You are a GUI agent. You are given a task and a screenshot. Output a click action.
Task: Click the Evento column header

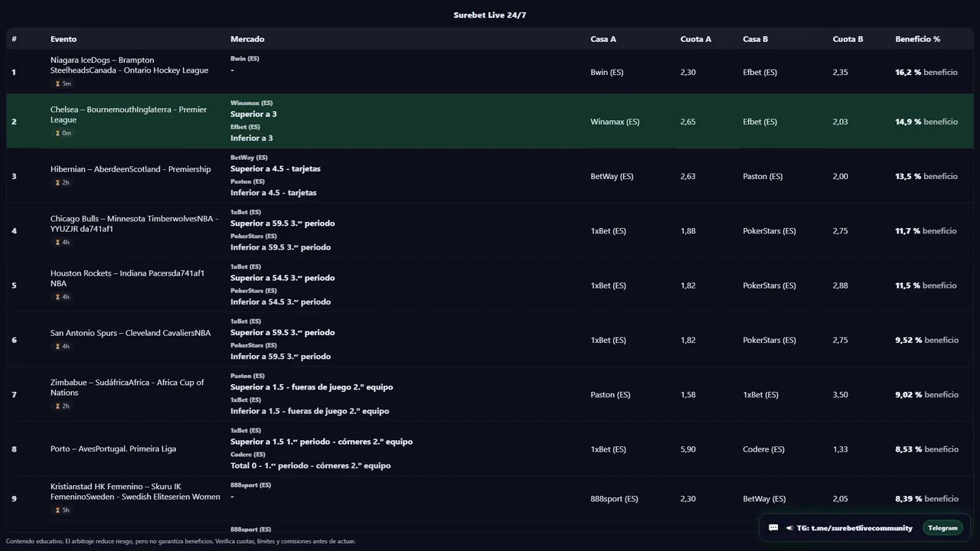tap(64, 39)
